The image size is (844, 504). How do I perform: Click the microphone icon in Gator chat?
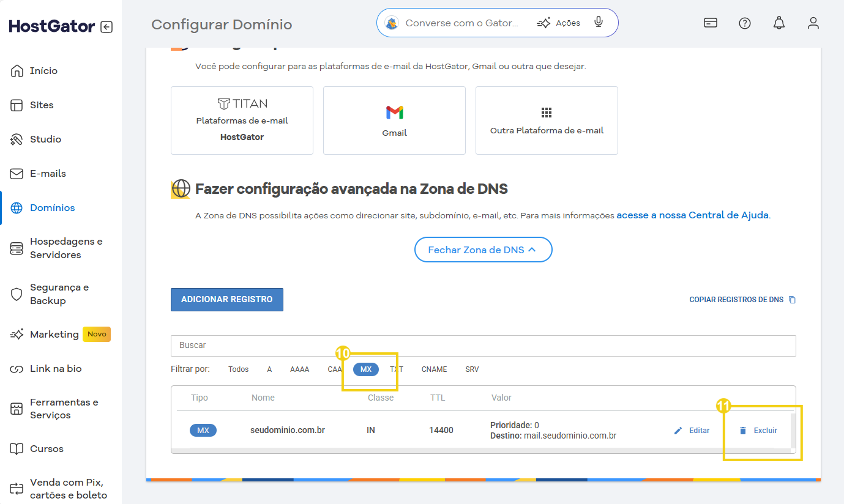pyautogui.click(x=599, y=23)
